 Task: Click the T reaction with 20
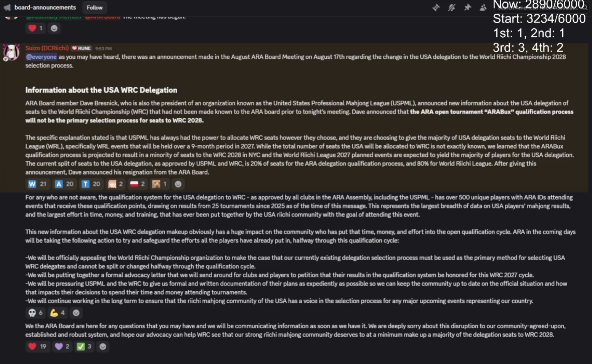pyautogui.click(x=91, y=184)
